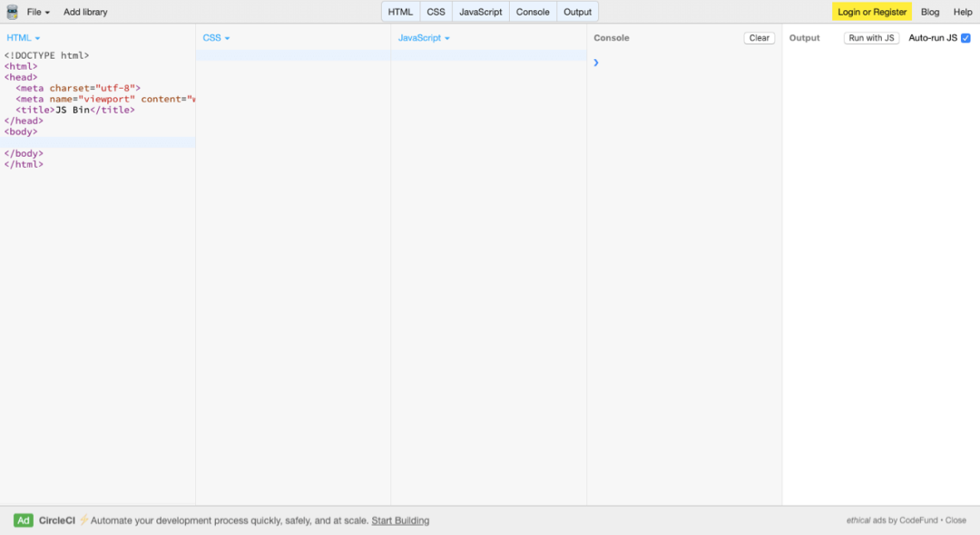980x535 pixels.
Task: Click into the JavaScript editor first line
Action: pyautogui.click(x=489, y=55)
